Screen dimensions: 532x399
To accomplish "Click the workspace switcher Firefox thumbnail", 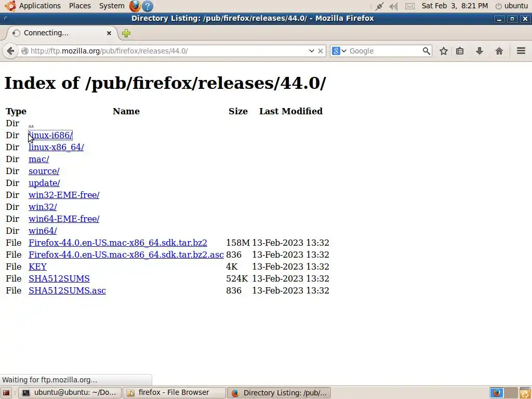I will tap(496, 393).
